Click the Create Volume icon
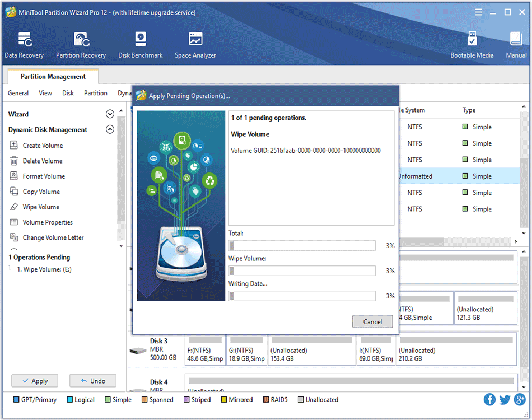 [13, 145]
